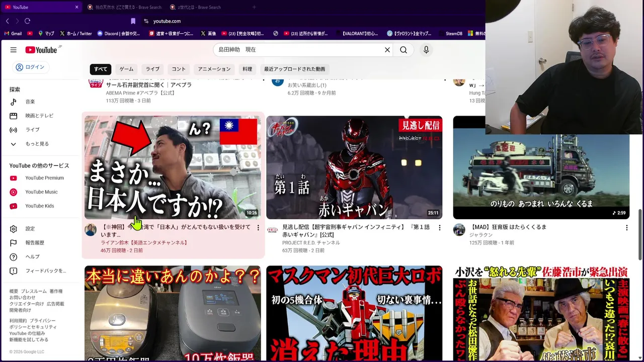Viewport: 644px width, 362px height.
Task: Open the マスクマン初代巨大ロボ thumbnail
Action: pos(354,313)
